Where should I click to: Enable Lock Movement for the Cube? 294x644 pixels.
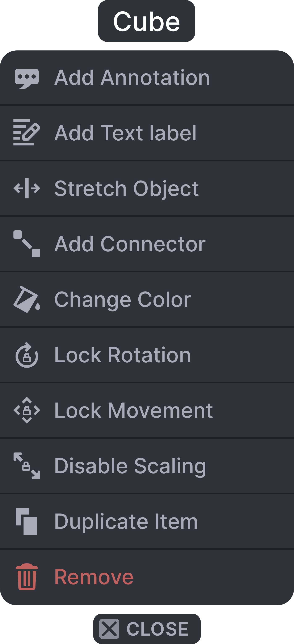[133, 410]
